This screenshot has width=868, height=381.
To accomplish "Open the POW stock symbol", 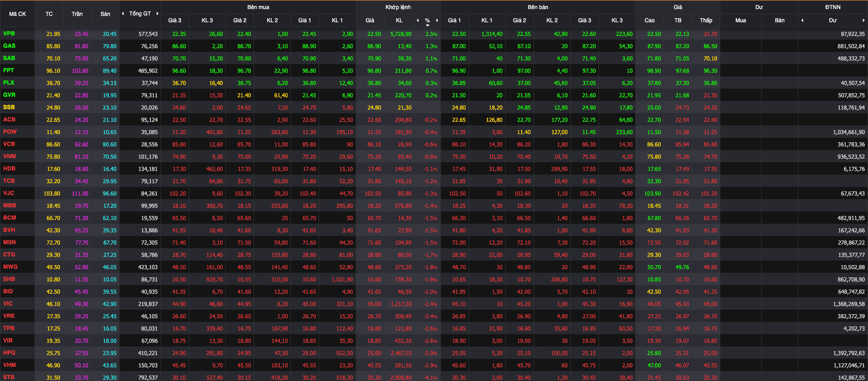I will coord(10,132).
